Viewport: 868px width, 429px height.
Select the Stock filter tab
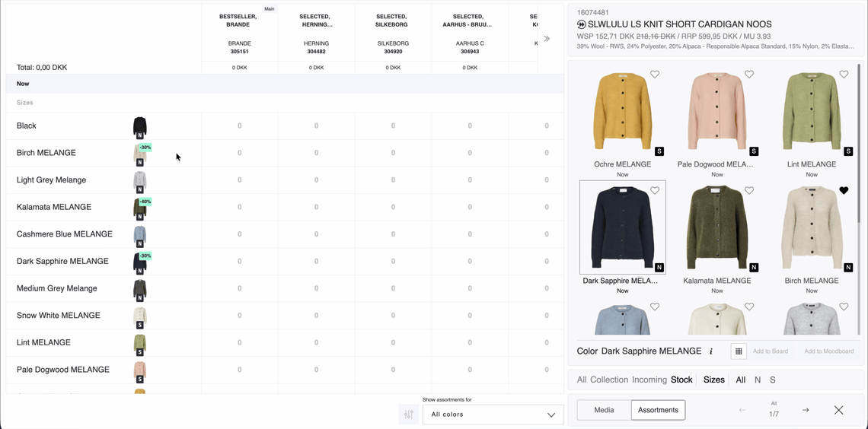click(681, 380)
